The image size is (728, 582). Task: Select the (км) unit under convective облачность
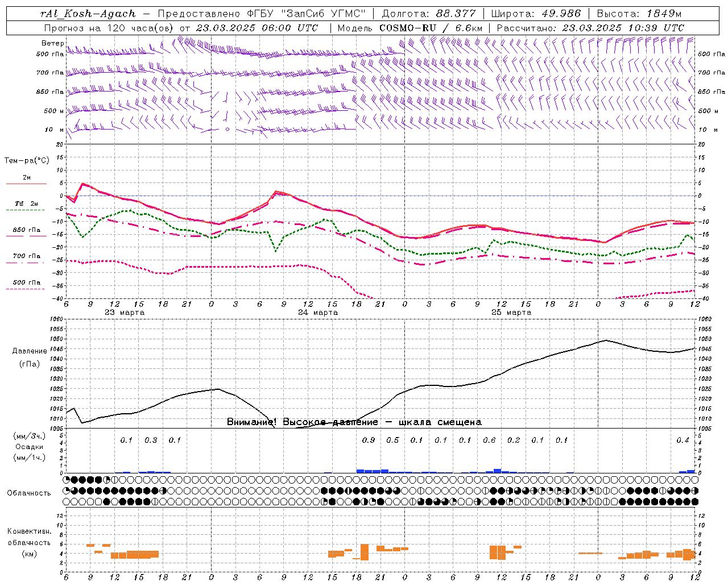point(29,554)
